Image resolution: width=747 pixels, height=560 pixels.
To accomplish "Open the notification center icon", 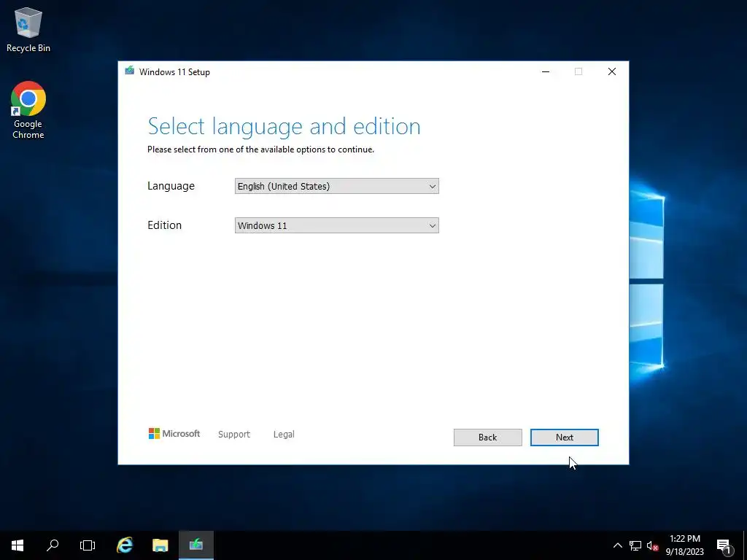I will [x=724, y=545].
